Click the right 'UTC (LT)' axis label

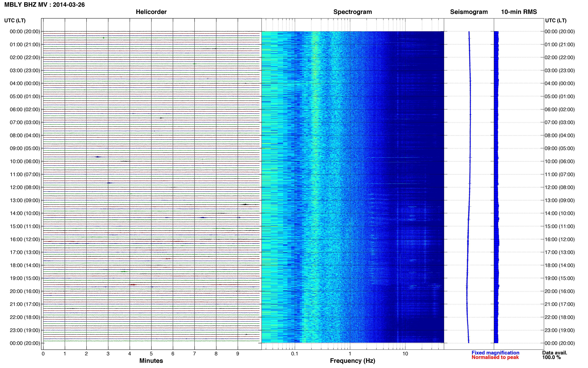click(x=556, y=20)
